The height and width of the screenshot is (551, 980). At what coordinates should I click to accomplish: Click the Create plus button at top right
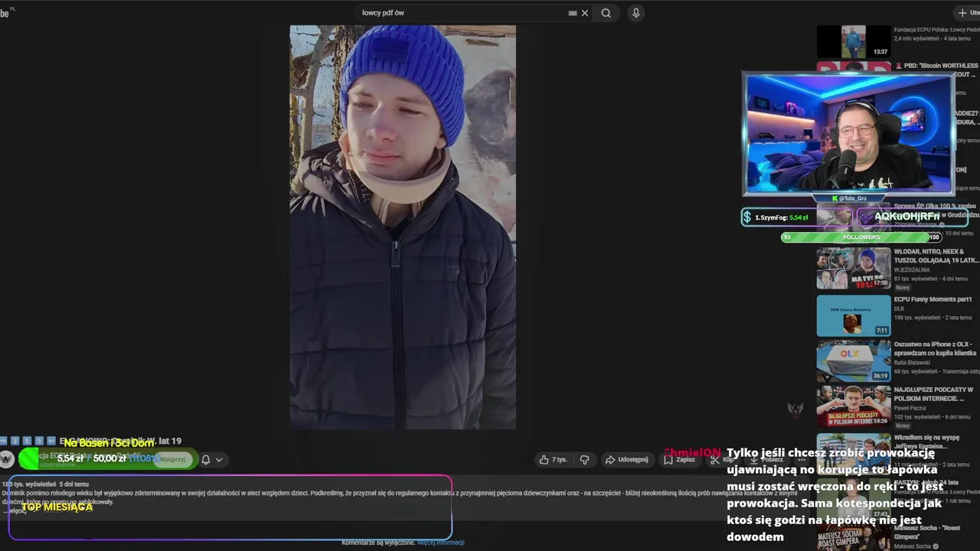[x=966, y=13]
